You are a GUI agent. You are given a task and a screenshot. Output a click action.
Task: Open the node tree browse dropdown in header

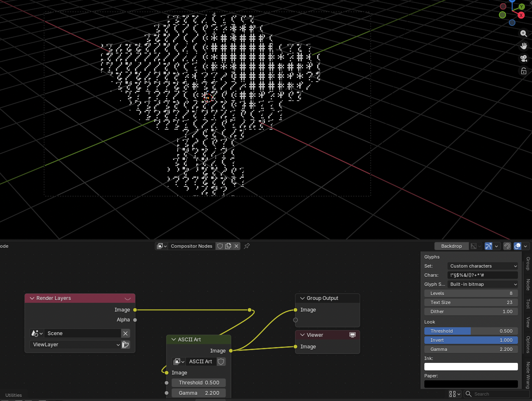(162, 246)
